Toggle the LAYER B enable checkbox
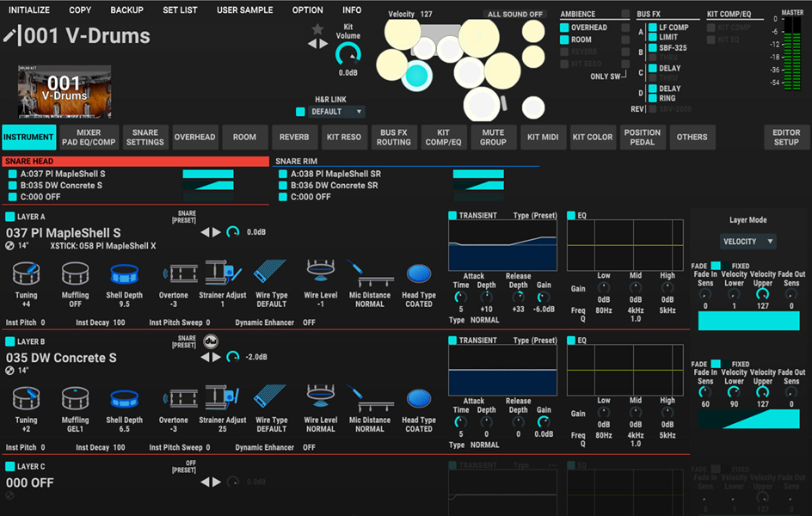The height and width of the screenshot is (516, 812). tap(10, 341)
